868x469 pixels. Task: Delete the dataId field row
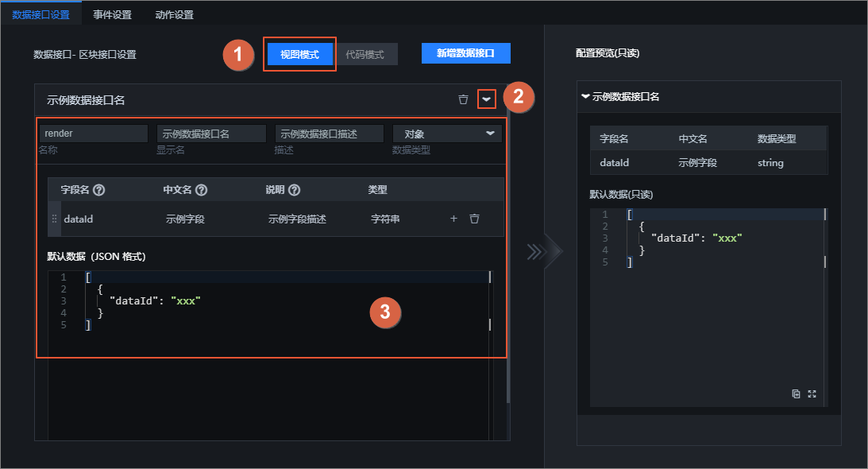474,219
